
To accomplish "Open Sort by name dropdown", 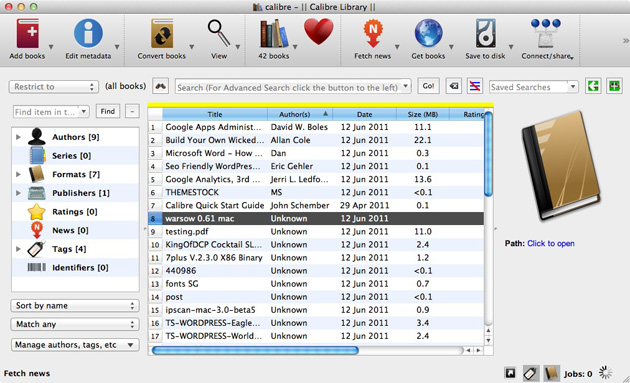I will pyautogui.click(x=75, y=305).
